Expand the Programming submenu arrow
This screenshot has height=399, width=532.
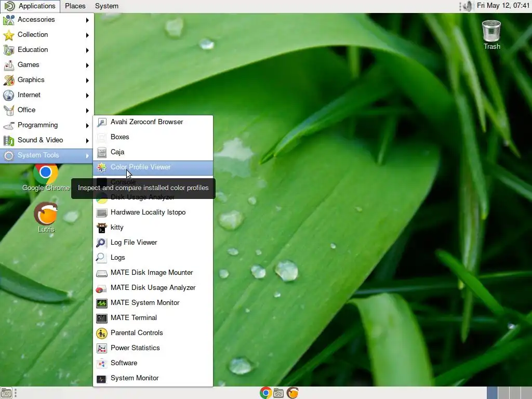[x=87, y=126]
